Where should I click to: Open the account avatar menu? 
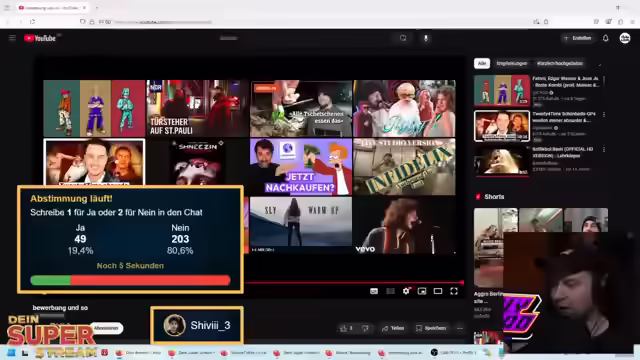pyautogui.click(x=625, y=38)
